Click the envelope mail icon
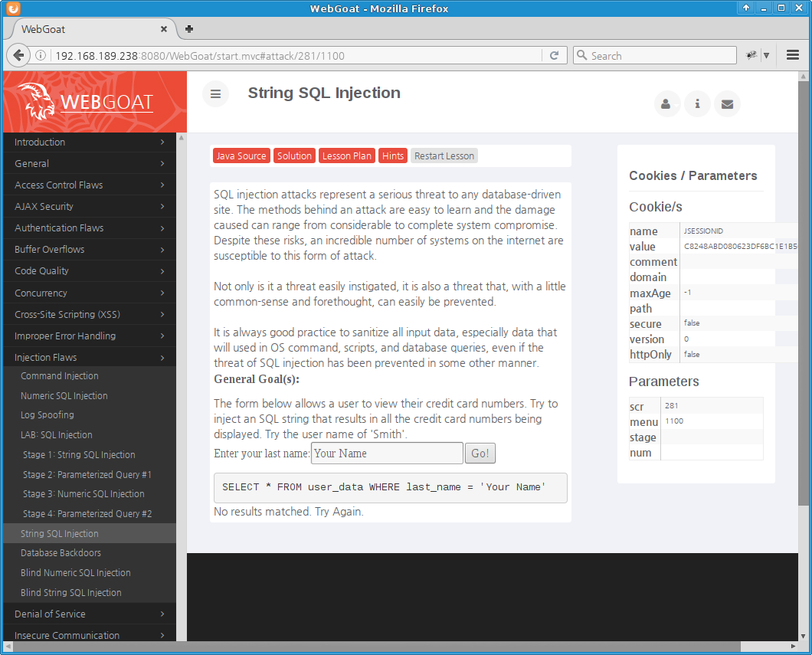Screen dimensions: 812x655 coord(727,104)
